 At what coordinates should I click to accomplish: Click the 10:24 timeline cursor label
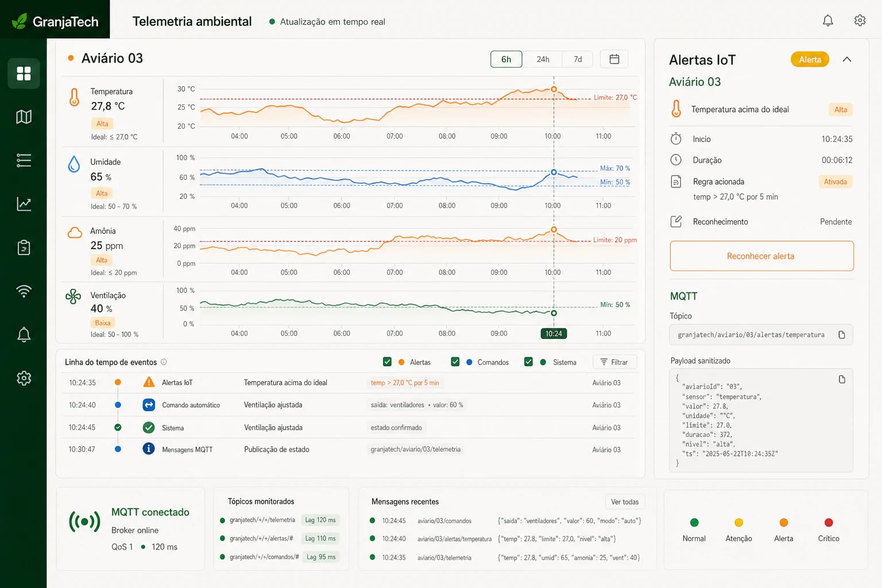click(x=554, y=334)
